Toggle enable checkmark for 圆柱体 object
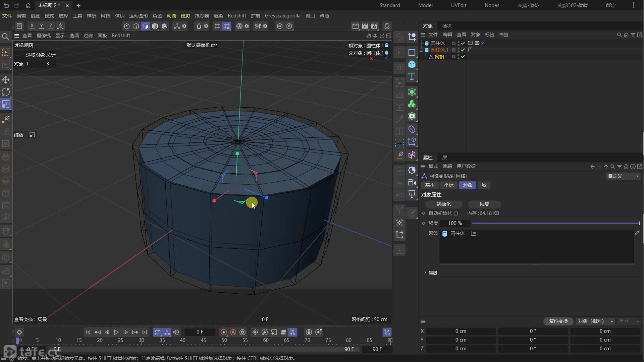The image size is (644, 362). pyautogui.click(x=463, y=43)
